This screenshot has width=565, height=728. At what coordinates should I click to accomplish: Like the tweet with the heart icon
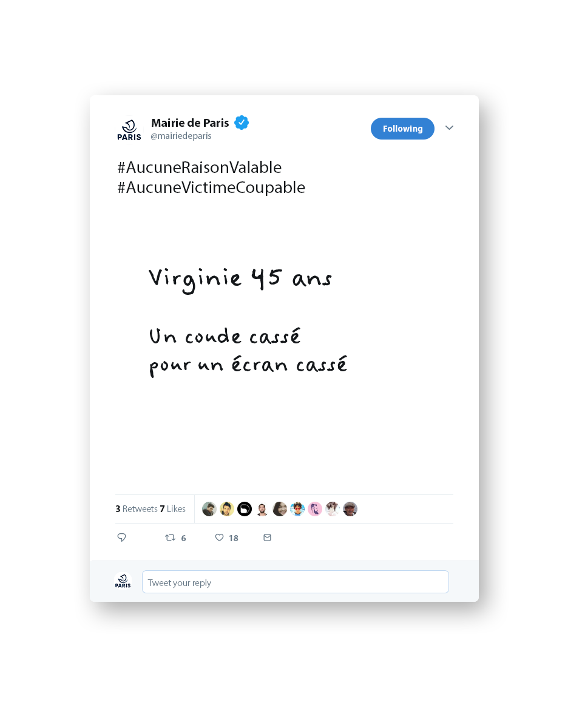tap(219, 538)
